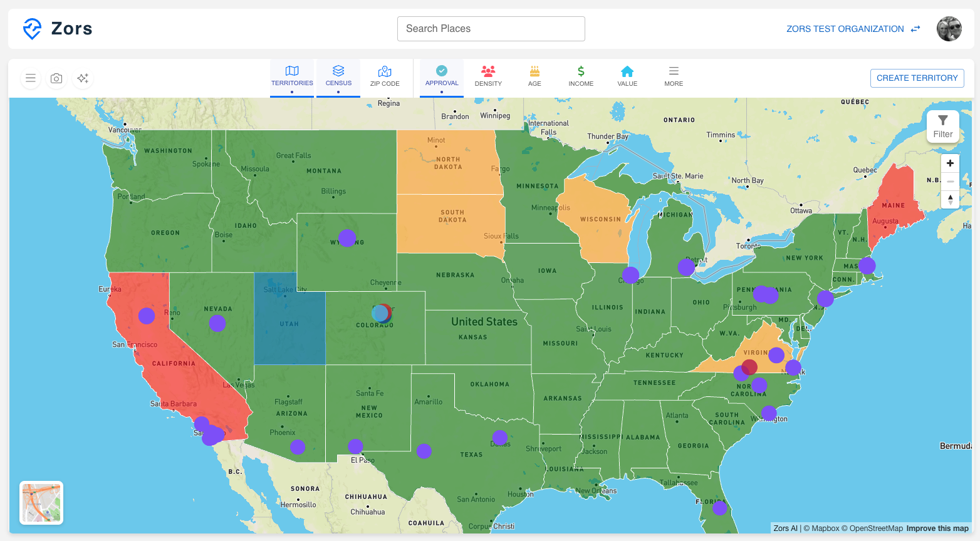Viewport: 980px width, 541px height.
Task: Open the user profile avatar menu
Action: pyautogui.click(x=949, y=29)
